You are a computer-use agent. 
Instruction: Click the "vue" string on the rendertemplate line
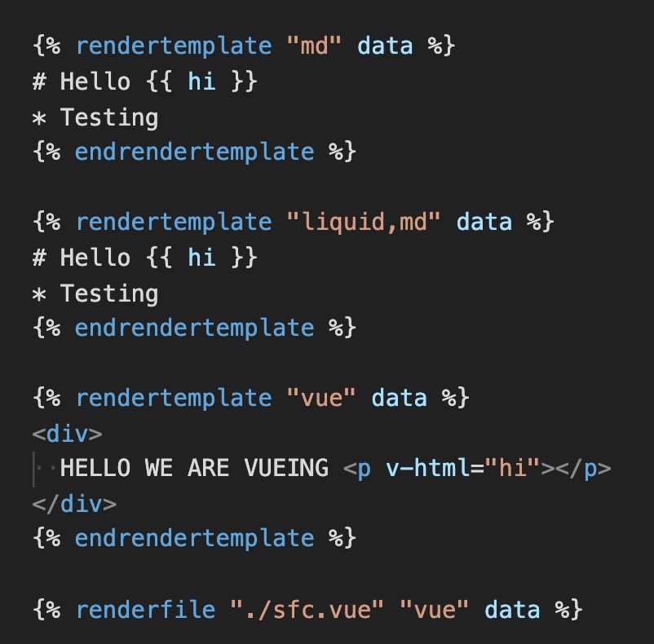(322, 398)
